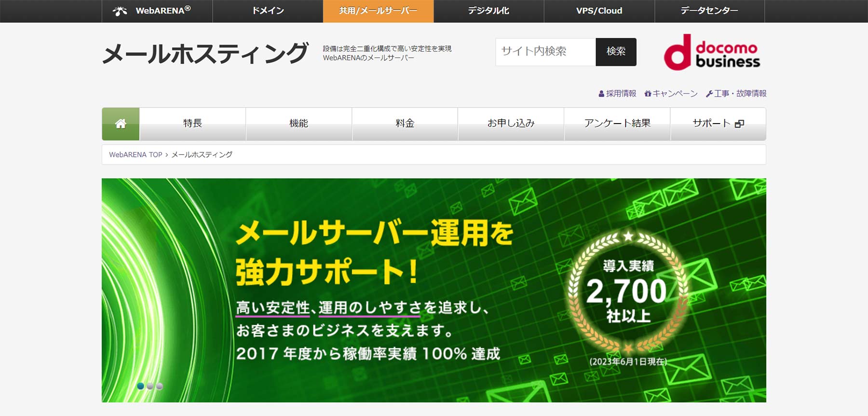Click the 2017年度から稼働率実績100%達成 text
868x416 pixels.
[x=368, y=354]
